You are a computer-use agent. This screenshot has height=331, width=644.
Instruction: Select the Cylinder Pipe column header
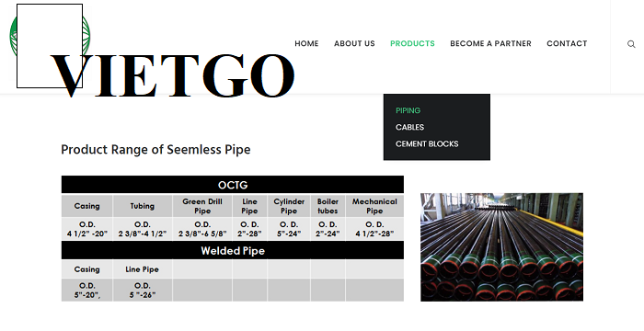click(x=289, y=206)
